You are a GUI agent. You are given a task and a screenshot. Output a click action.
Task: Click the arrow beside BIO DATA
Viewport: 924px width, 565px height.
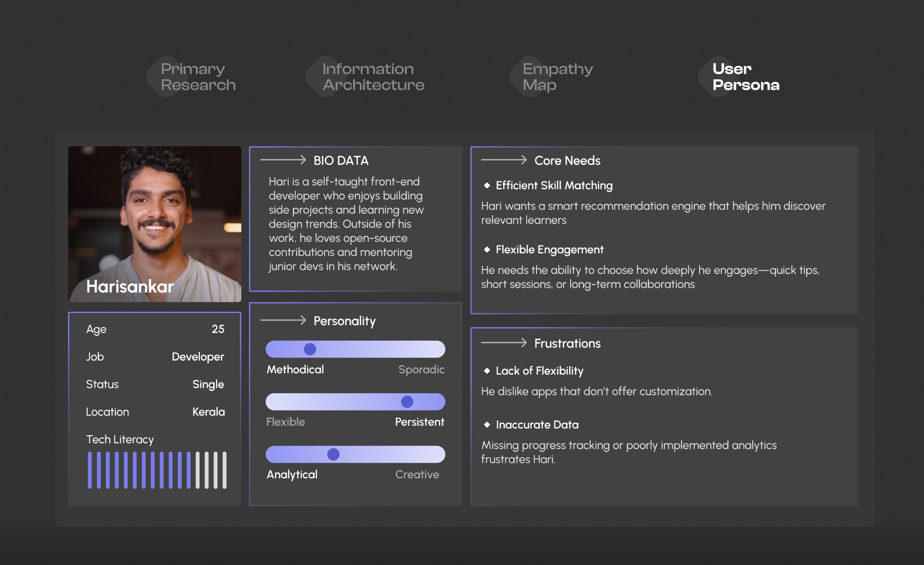(283, 160)
